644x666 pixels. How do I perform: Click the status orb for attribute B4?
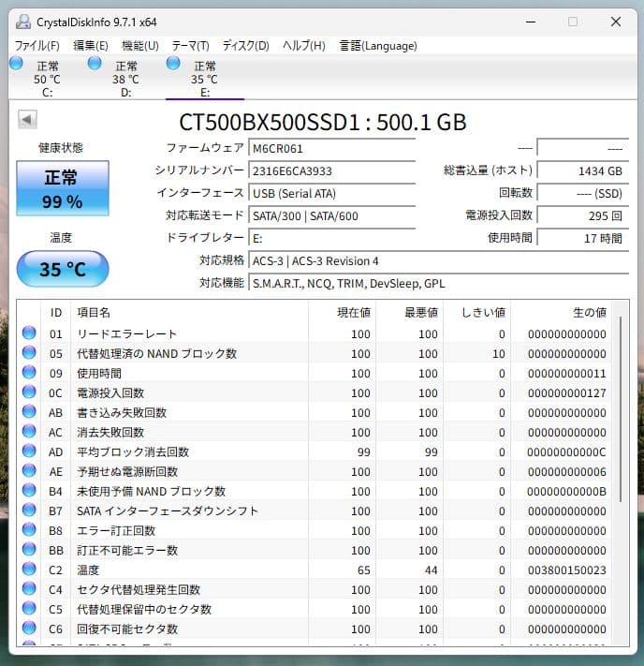click(x=29, y=490)
